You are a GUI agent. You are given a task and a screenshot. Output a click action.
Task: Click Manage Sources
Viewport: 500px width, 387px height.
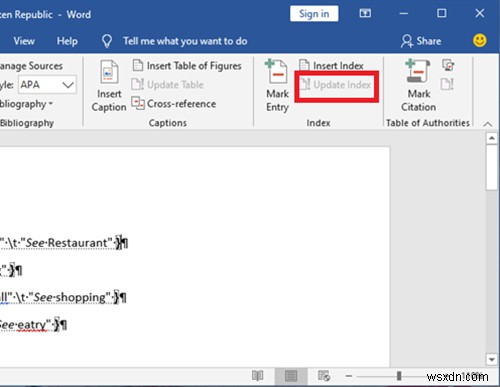31,66
